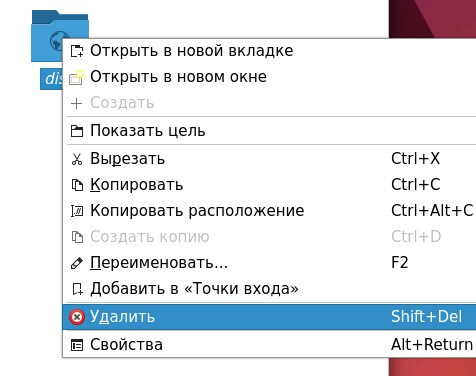Click the 'Shift+Del' shortcut text
This screenshot has width=476, height=376.
[427, 317]
